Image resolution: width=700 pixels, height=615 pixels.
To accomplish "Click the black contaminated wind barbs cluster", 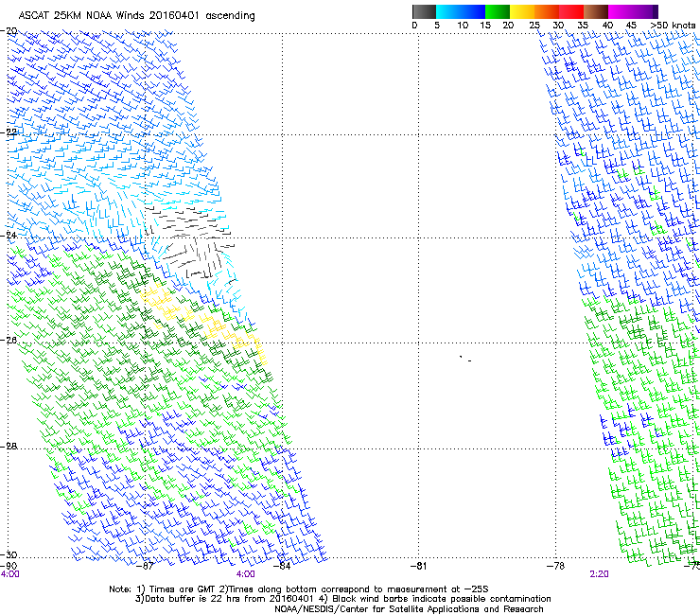I will point(192,243).
